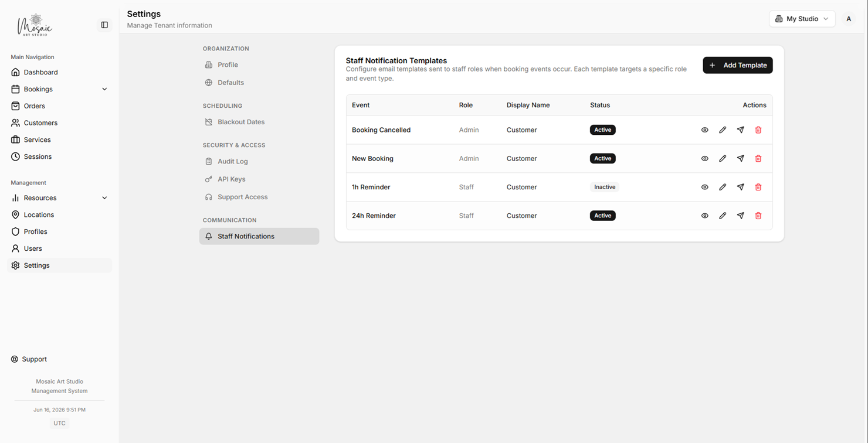Delete the 24h Reminder template

(758, 216)
